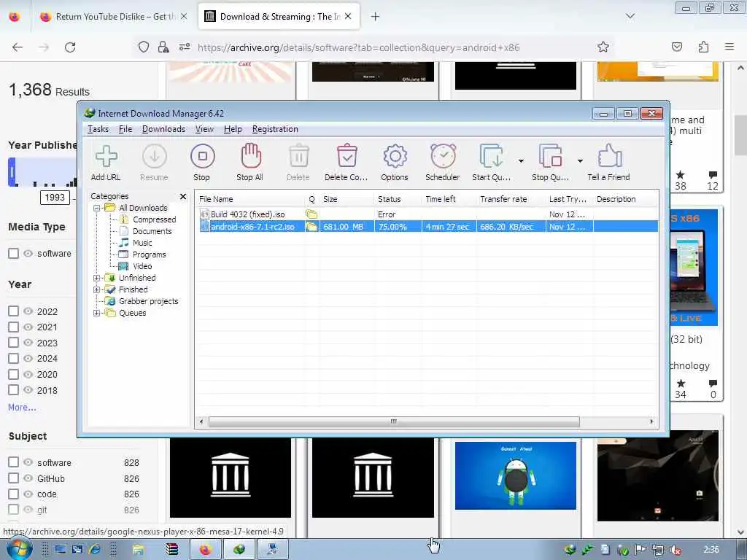Open the Tasks menu

coord(98,129)
